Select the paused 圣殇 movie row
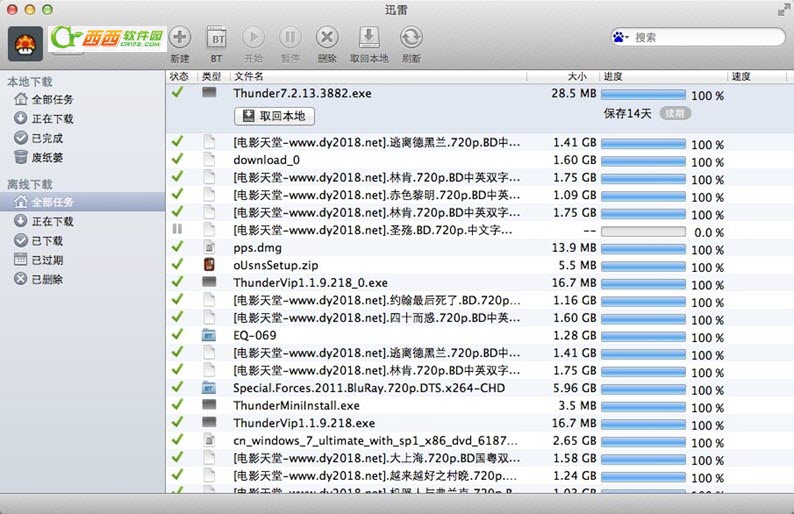The height and width of the screenshot is (514, 794). tap(480, 230)
